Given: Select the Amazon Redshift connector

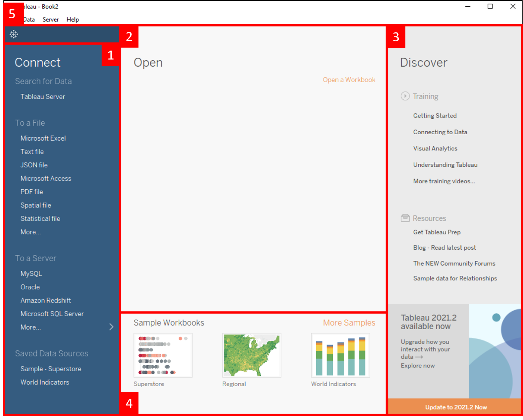Looking at the screenshot, I should 46,300.
